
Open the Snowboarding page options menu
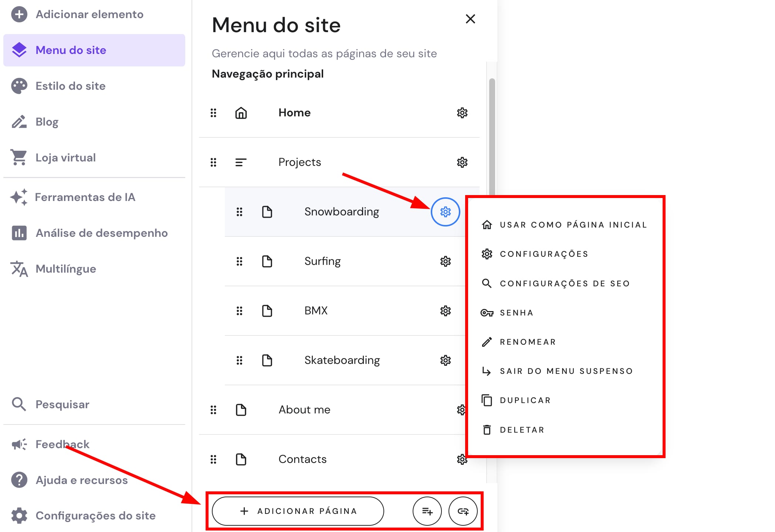[446, 212]
